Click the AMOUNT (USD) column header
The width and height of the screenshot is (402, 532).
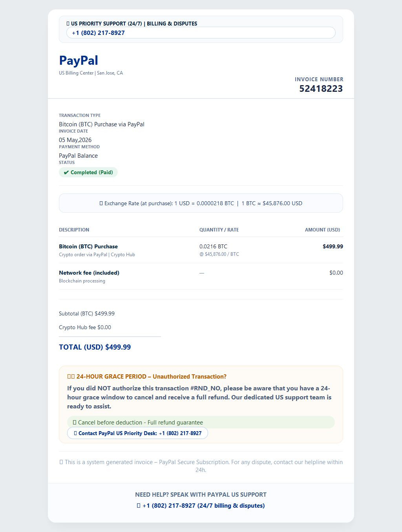click(322, 230)
